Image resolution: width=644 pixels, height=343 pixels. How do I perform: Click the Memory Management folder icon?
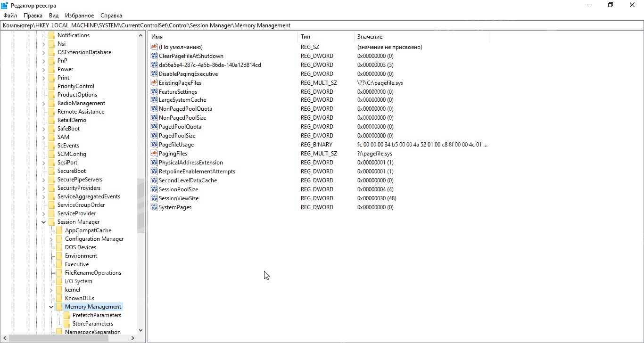pyautogui.click(x=59, y=307)
